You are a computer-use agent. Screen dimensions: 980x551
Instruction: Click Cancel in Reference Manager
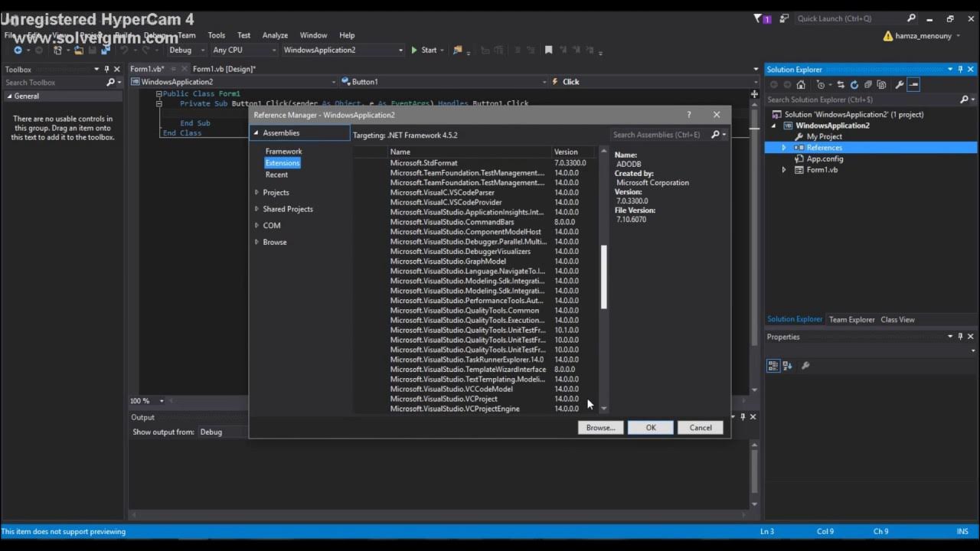coord(701,428)
